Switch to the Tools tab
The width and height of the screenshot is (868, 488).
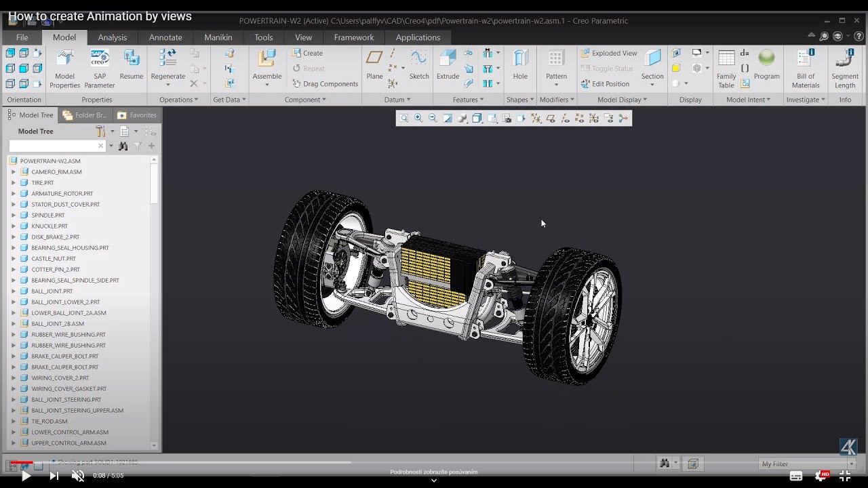click(264, 37)
